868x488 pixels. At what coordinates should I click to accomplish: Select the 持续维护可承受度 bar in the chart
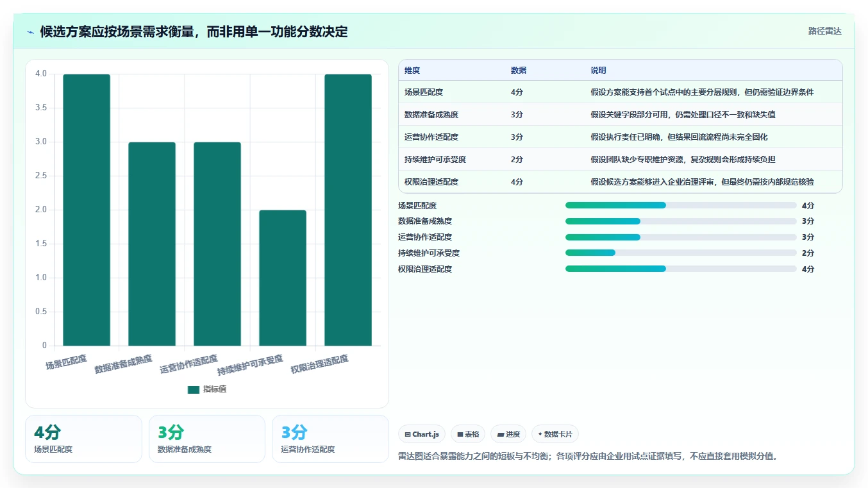(283, 278)
